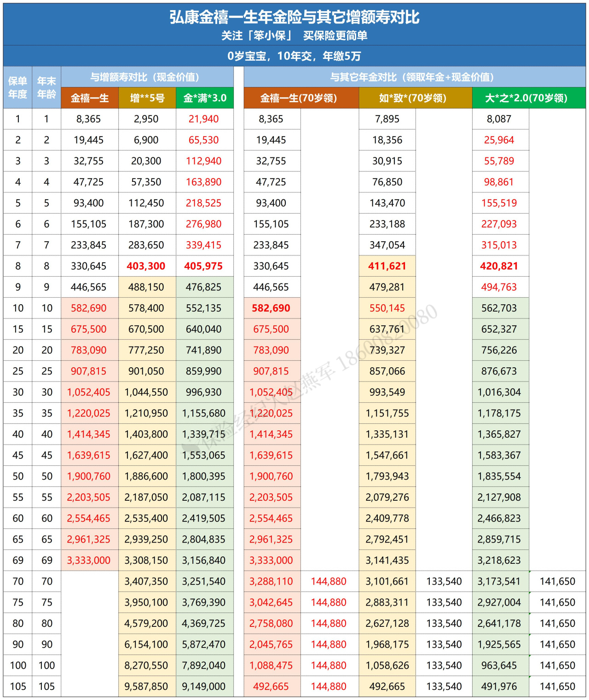Select the 与增额寿对比（现金价值） group header
The width and height of the screenshot is (589, 700).
pos(147,77)
